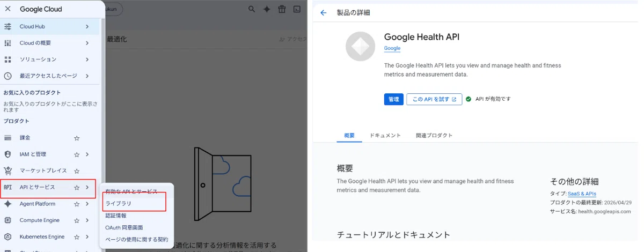Click the Google Cloud logo text

point(41,9)
